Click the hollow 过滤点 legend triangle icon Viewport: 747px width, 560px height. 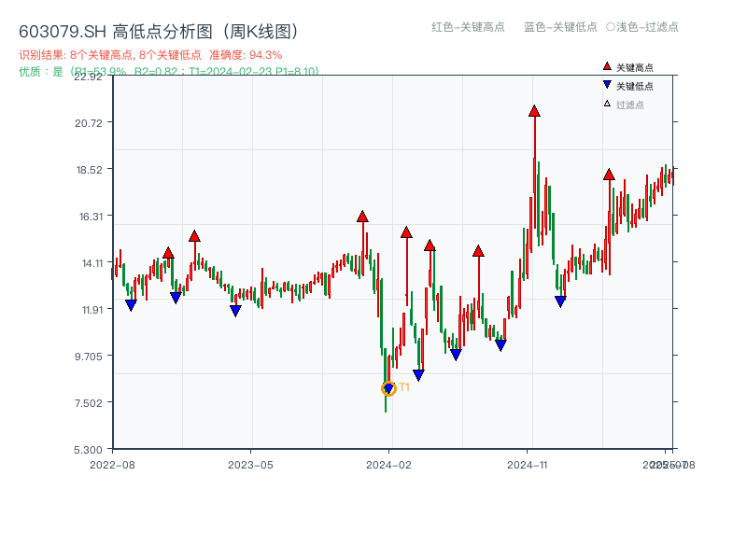607,104
